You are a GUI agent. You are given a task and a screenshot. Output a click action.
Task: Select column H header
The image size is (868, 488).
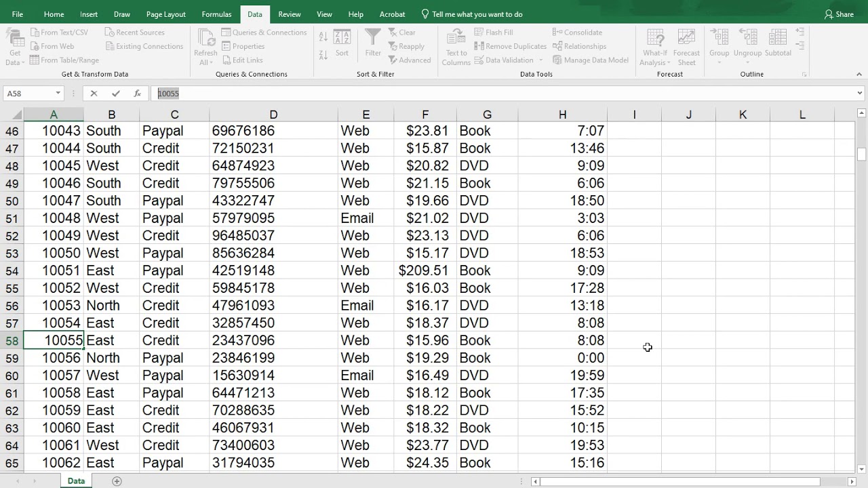[x=562, y=115]
